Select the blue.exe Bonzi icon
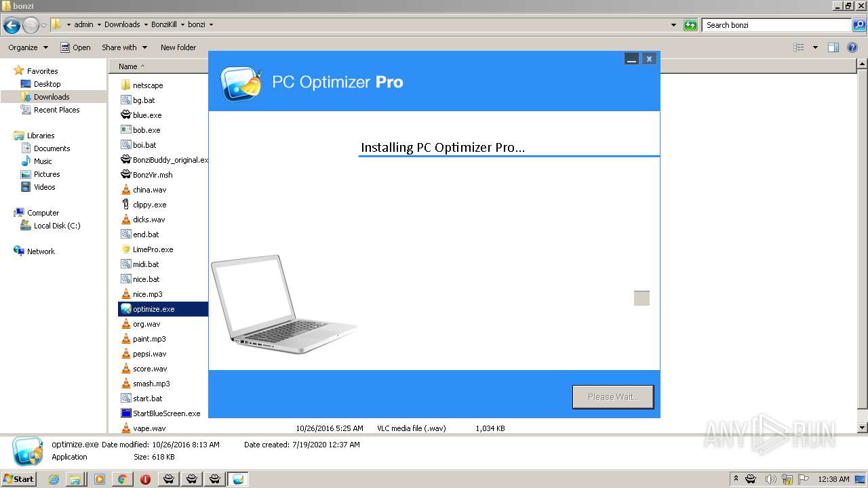 (125, 115)
